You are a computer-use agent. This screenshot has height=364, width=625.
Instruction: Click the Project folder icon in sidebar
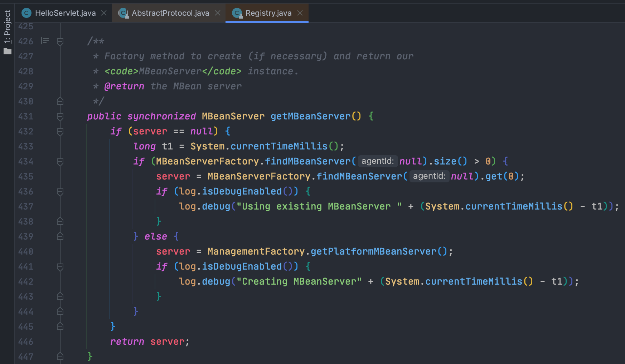pos(7,51)
